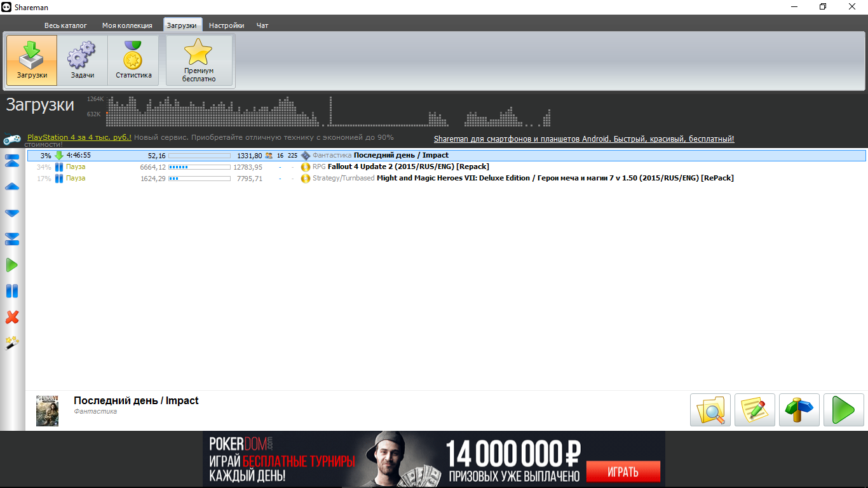Click green download arrow of Impact row
Image resolution: width=868 pixels, height=488 pixels.
(59, 156)
